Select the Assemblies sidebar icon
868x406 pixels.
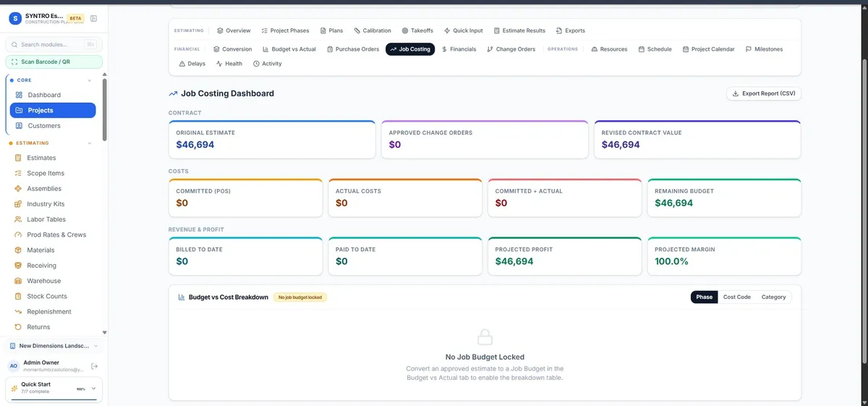[19, 188]
